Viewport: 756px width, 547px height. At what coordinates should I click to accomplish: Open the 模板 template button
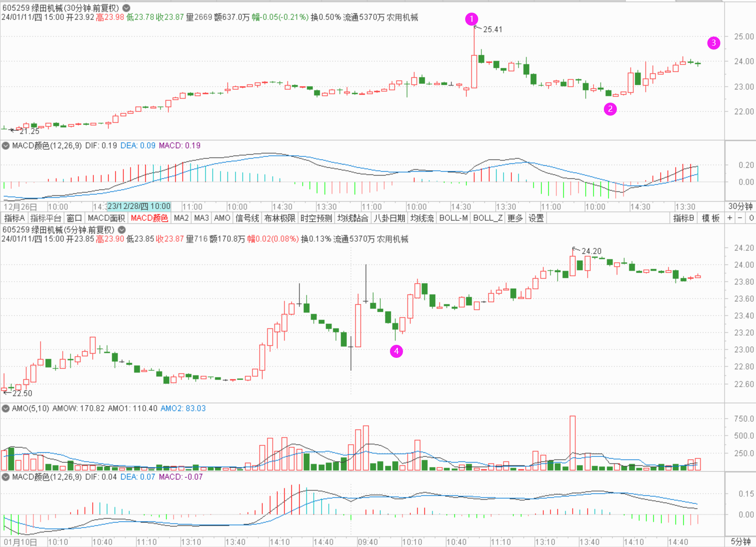coord(710,218)
